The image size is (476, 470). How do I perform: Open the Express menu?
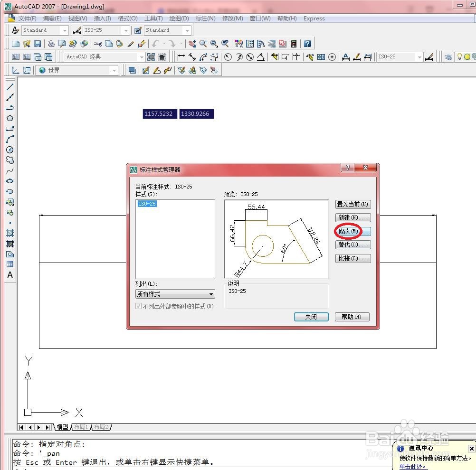pos(314,19)
